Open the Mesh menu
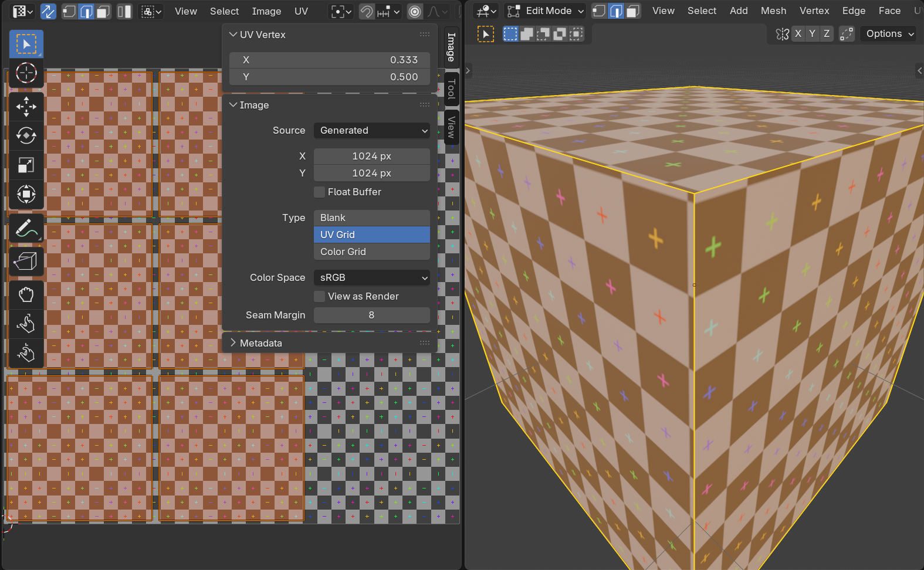 (773, 11)
